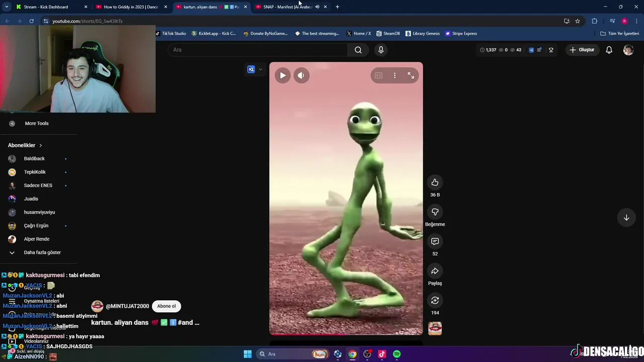Start voice search with microphone icon
This screenshot has height=362, width=644.
click(381, 50)
